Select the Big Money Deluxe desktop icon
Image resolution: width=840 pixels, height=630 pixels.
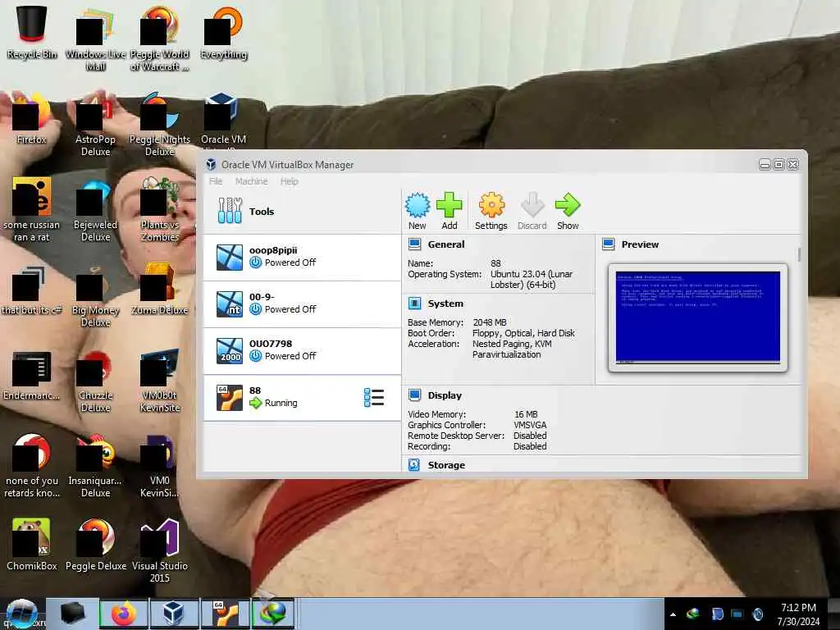(95, 295)
